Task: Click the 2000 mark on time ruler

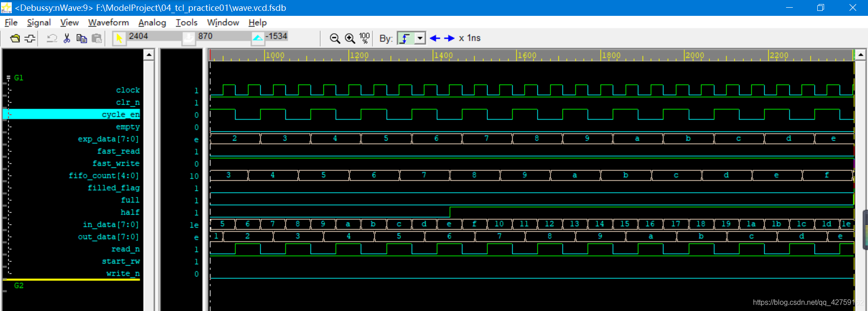Action: 695,55
